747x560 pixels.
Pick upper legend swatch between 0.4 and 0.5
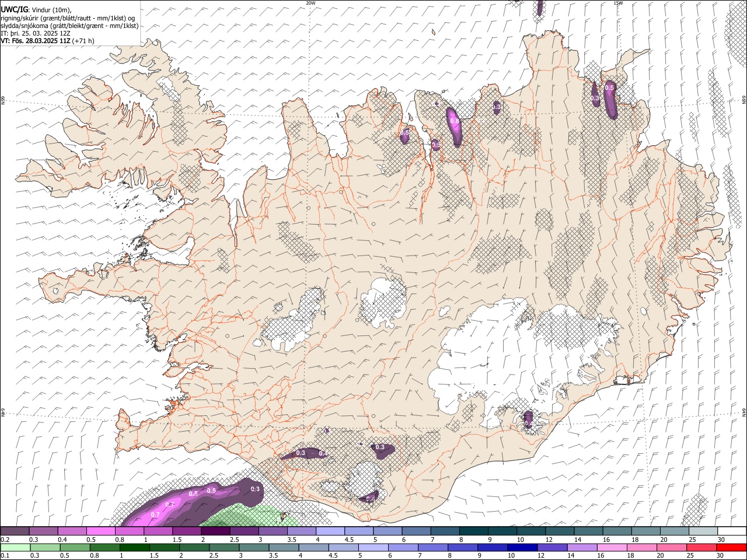click(72, 531)
